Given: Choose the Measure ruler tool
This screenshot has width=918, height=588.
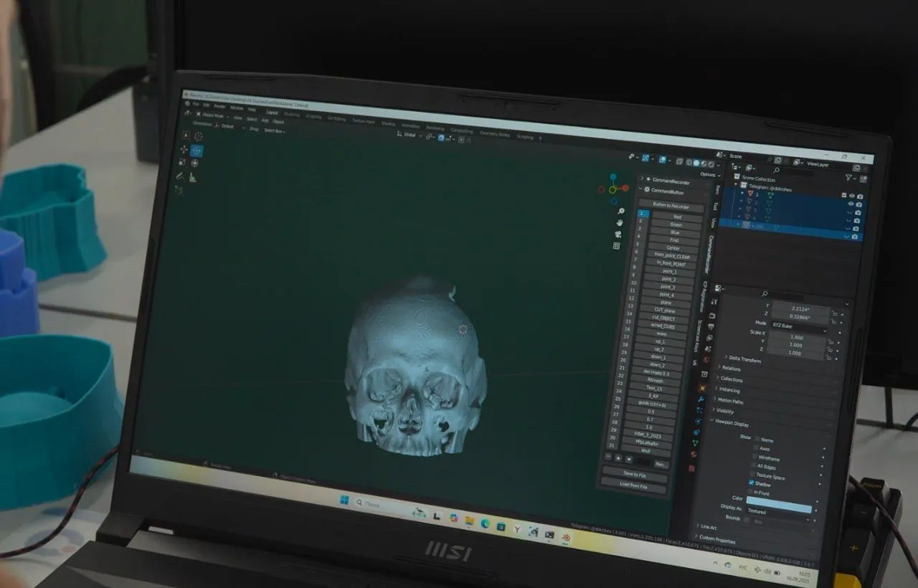Looking at the screenshot, I should 193,177.
